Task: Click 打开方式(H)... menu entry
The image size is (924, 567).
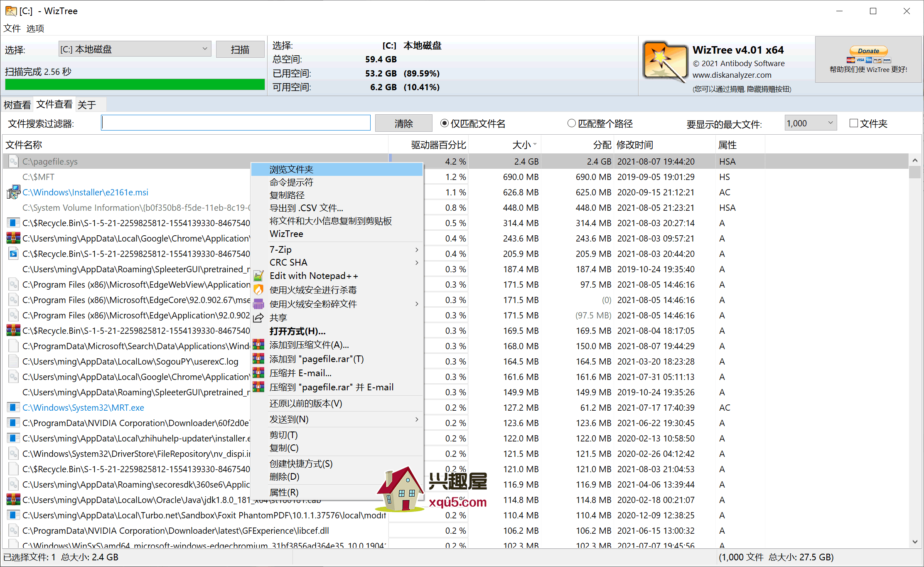Action: pos(337,331)
